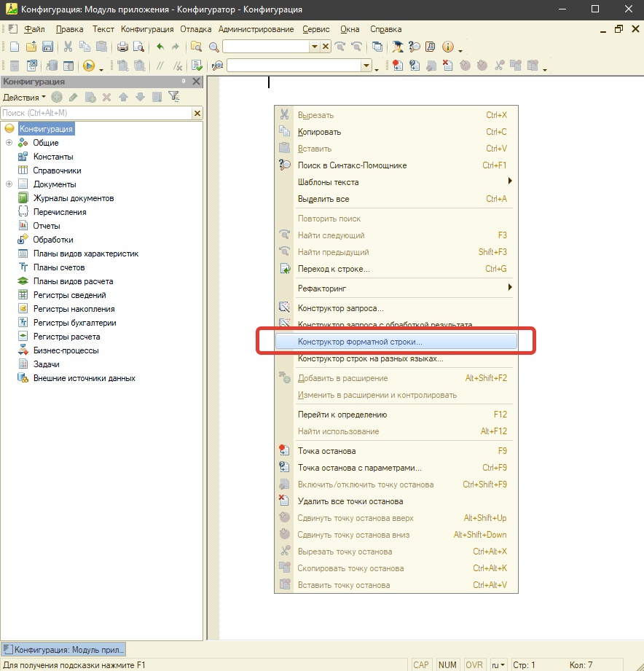Click the Print toolbar icon
The image size is (644, 671).
click(x=122, y=46)
